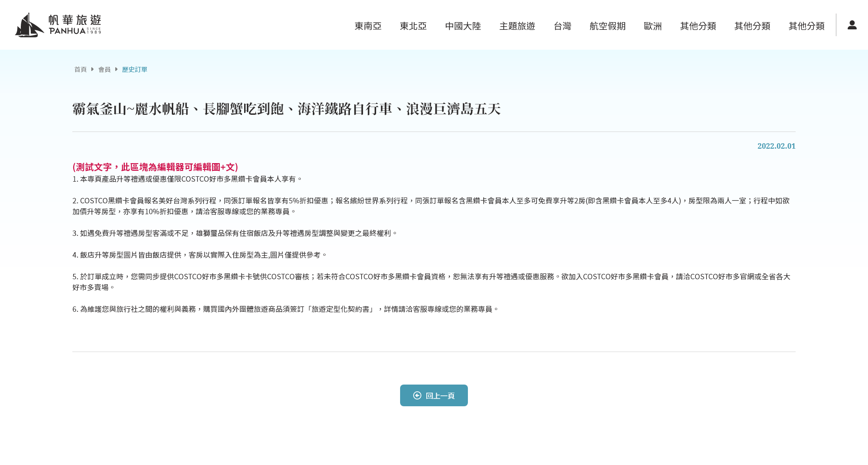Open the user account icon
Screen dimensions: 868x465
coord(852,25)
